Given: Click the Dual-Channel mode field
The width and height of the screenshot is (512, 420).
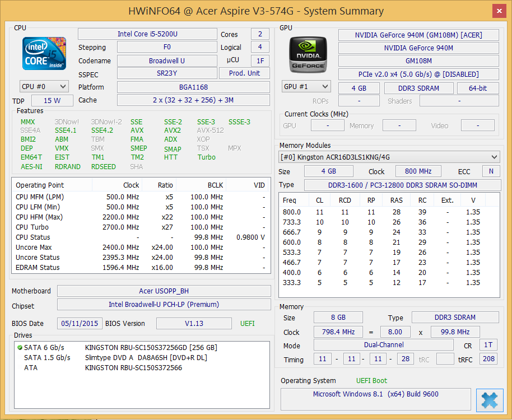Looking at the screenshot, I should coord(384,345).
